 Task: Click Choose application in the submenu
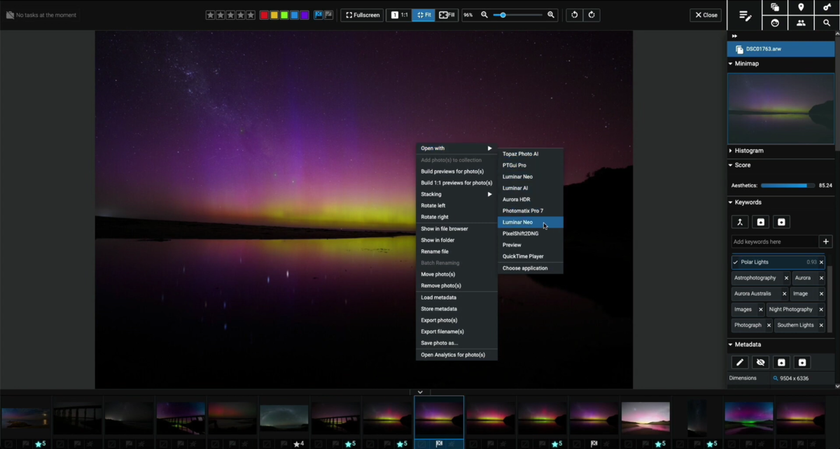click(x=530, y=268)
